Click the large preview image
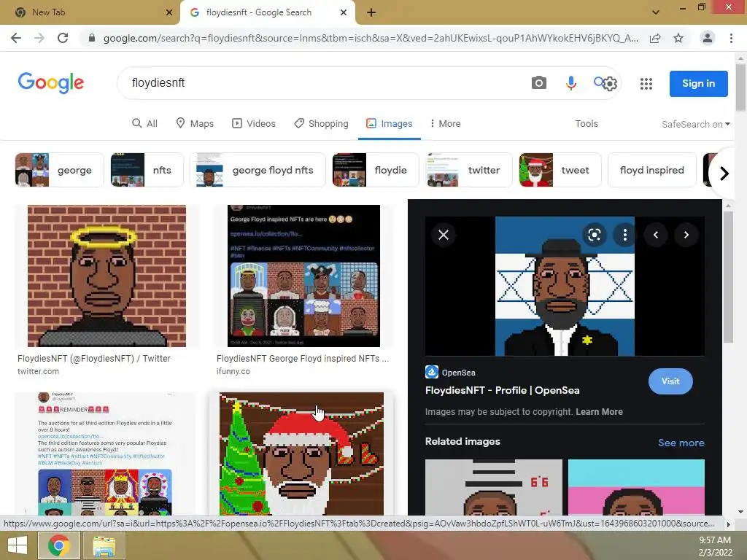The width and height of the screenshot is (747, 560). pos(565,286)
